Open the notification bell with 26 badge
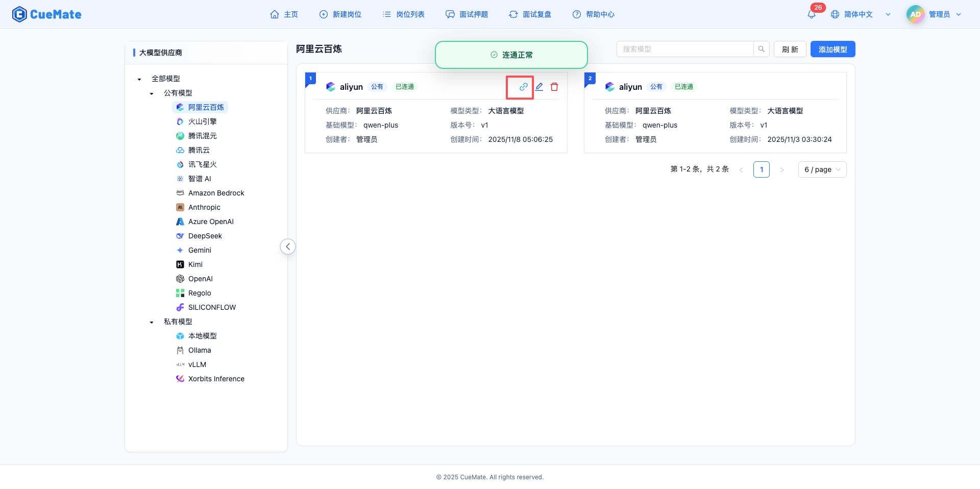 pyautogui.click(x=811, y=14)
